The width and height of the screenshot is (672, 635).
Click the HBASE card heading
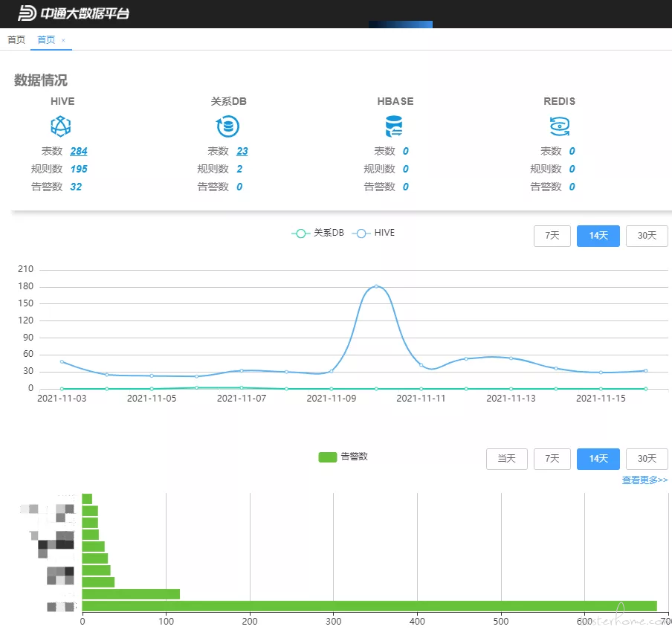point(395,101)
